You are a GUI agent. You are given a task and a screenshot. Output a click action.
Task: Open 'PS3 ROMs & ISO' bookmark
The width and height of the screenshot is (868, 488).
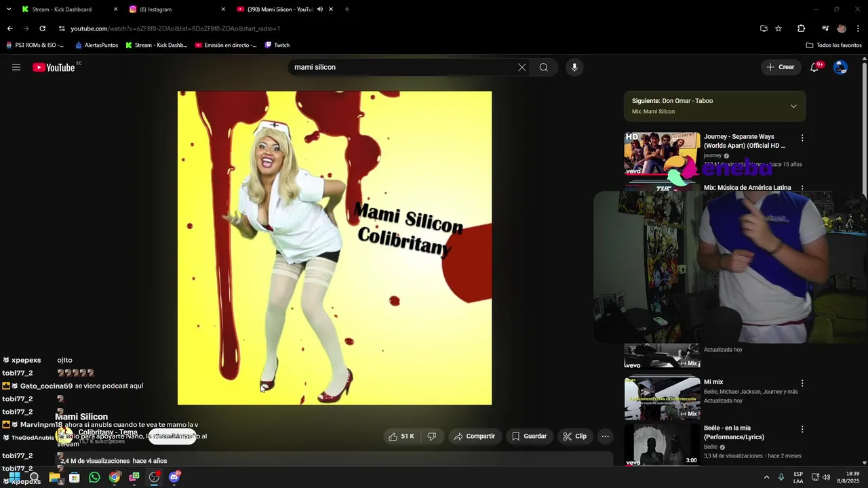(35, 45)
